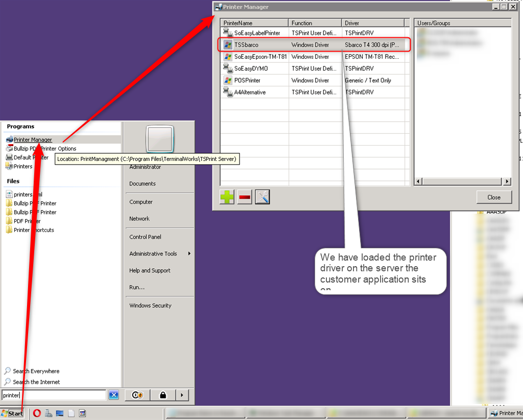Screen dimensions: 523x420
Task: Click the Users/Groups column header
Action: coord(462,23)
